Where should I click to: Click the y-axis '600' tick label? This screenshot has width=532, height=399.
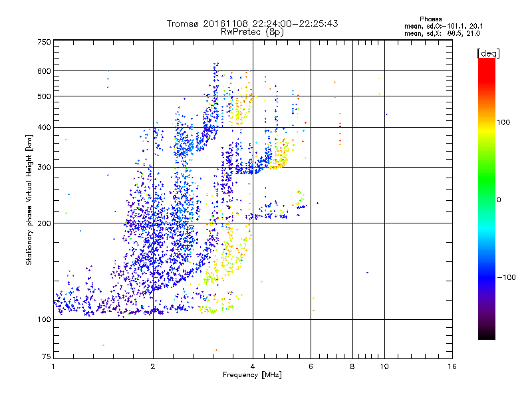[x=45, y=71]
